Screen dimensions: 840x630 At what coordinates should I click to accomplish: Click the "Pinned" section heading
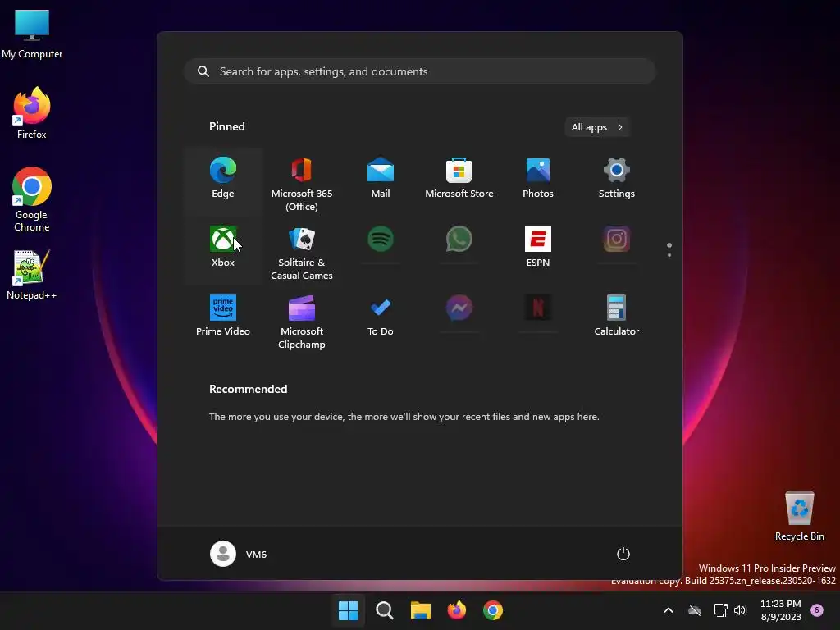coord(226,126)
